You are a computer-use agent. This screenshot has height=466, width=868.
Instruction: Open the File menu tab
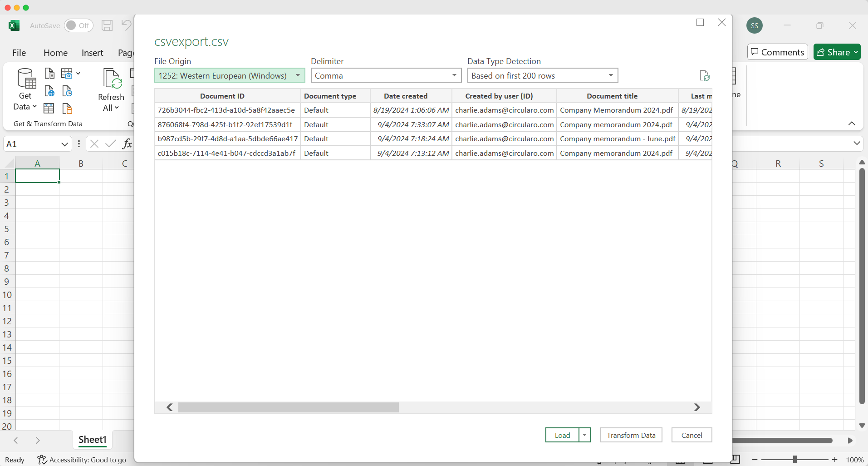point(19,53)
